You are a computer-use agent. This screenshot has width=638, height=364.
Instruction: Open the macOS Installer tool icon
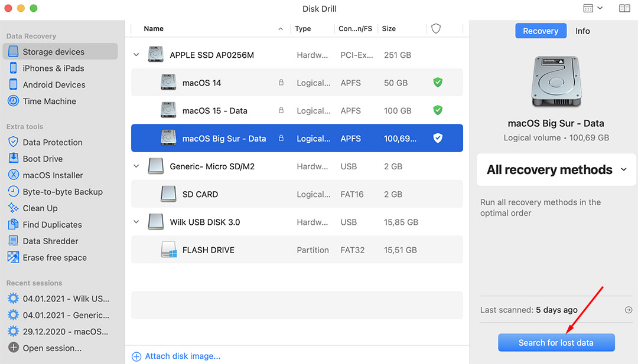(14, 175)
